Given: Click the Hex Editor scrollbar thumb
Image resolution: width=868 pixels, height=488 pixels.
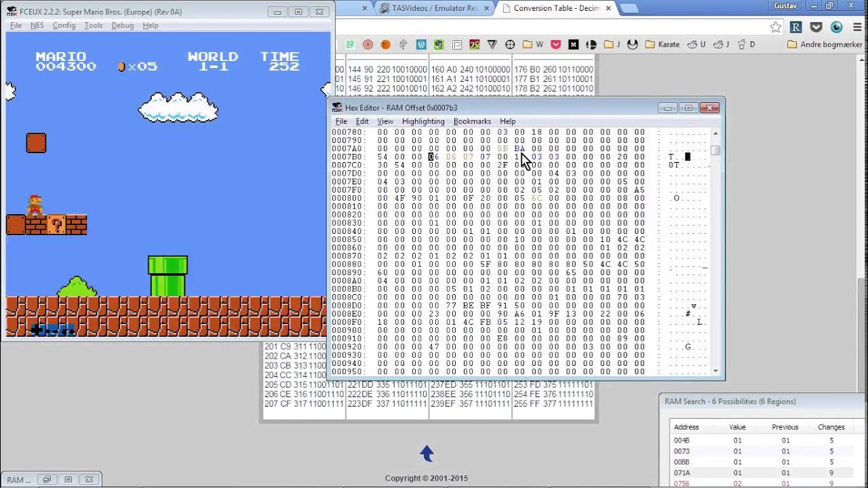Looking at the screenshot, I should 715,150.
